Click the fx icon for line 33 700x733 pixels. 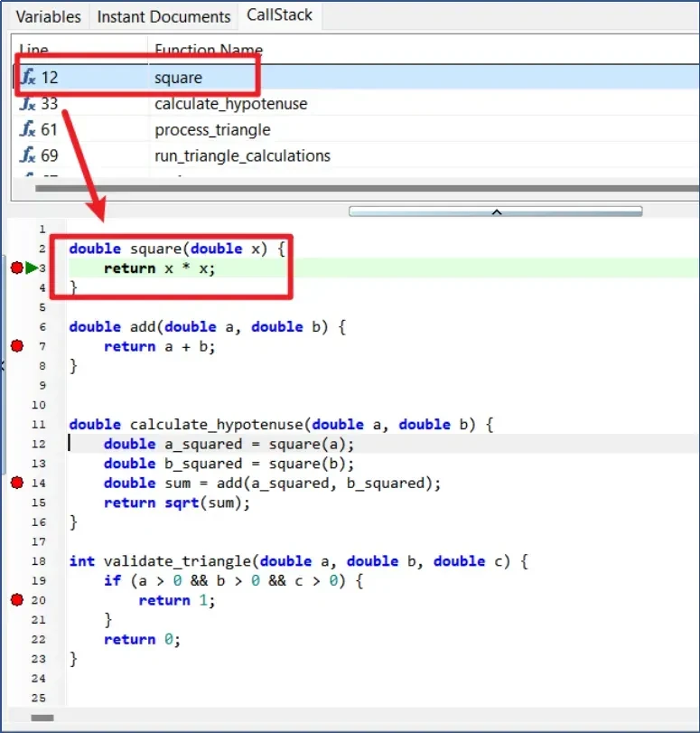(28, 103)
